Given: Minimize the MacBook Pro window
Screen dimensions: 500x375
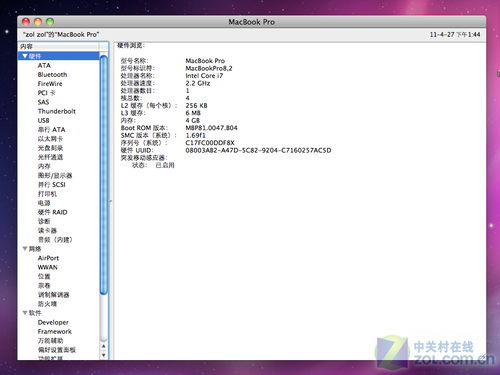Looking at the screenshot, I should pyautogui.click(x=38, y=22).
